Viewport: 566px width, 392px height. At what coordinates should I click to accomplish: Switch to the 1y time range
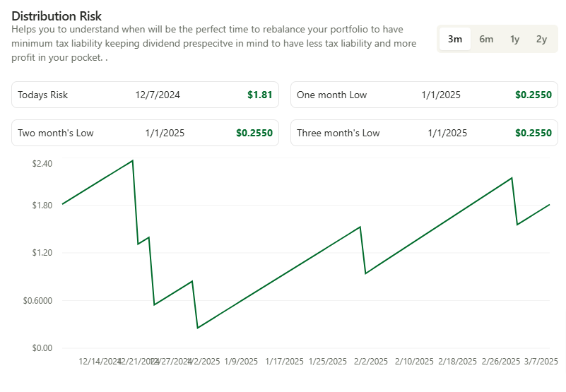click(x=514, y=39)
